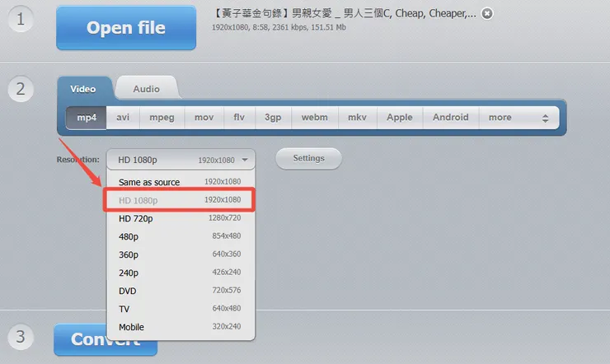Screen dimensions: 610x364
Task: Click the Open file button
Action: [x=126, y=27]
